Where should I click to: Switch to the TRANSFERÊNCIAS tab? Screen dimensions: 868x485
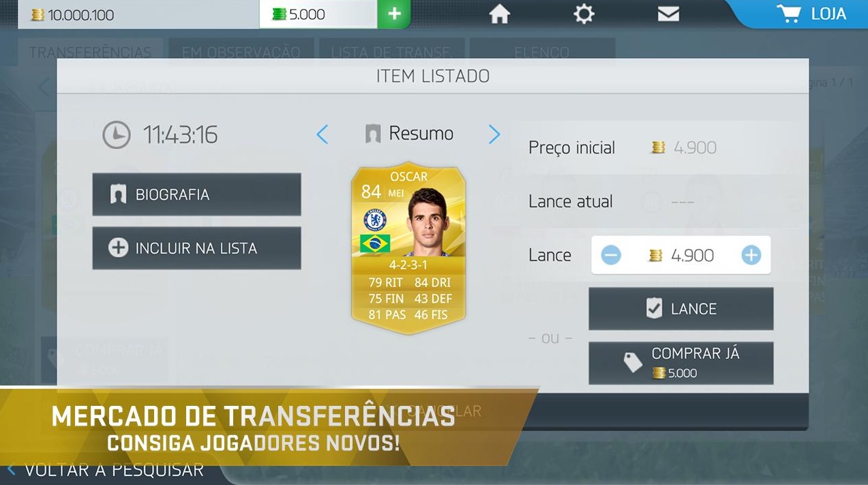click(90, 53)
